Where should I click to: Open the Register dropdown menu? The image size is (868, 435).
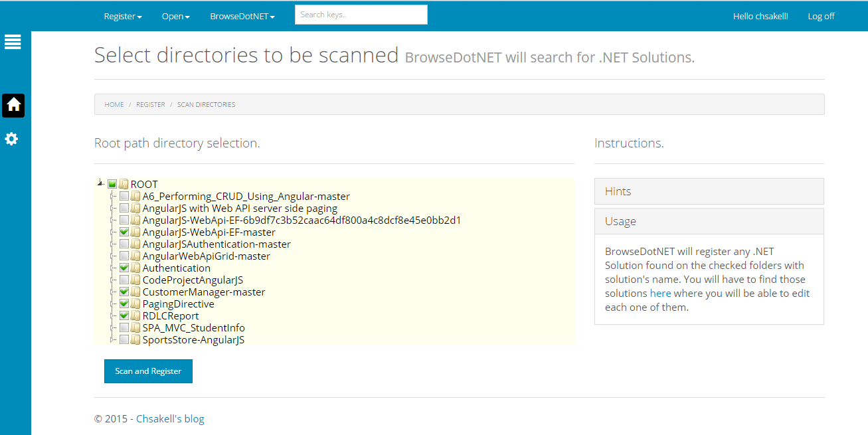(x=123, y=17)
